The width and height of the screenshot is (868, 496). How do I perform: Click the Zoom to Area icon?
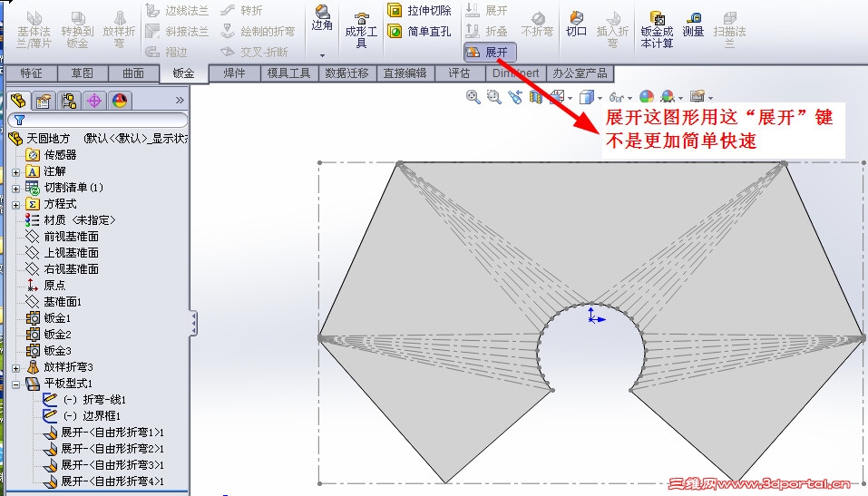tap(493, 97)
